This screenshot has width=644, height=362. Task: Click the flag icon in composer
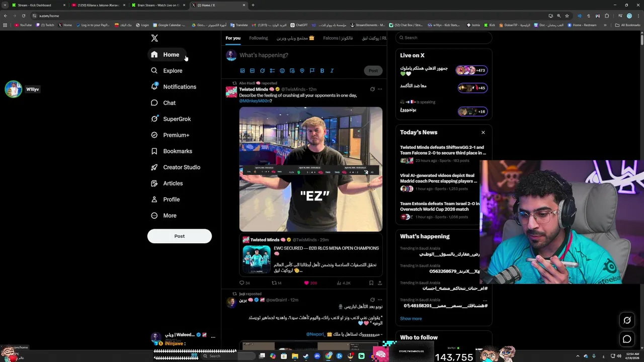312,71
